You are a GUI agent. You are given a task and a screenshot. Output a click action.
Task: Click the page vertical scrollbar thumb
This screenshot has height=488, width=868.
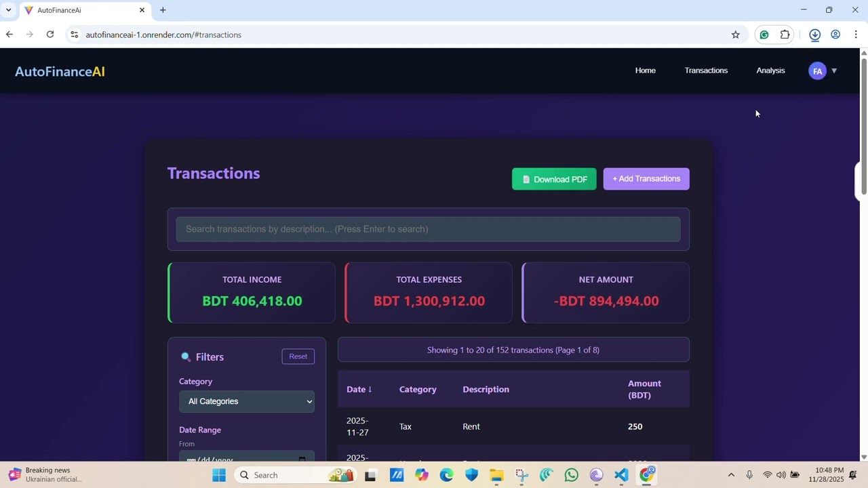click(864, 126)
